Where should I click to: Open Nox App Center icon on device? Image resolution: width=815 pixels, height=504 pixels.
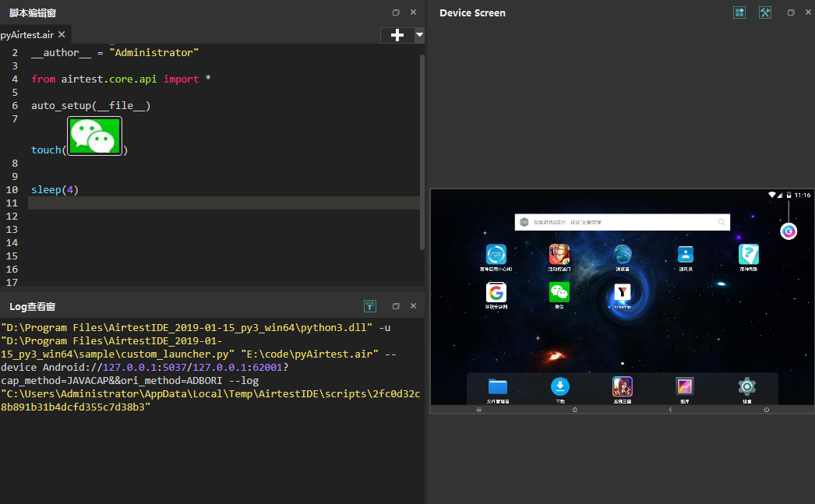coord(496,255)
